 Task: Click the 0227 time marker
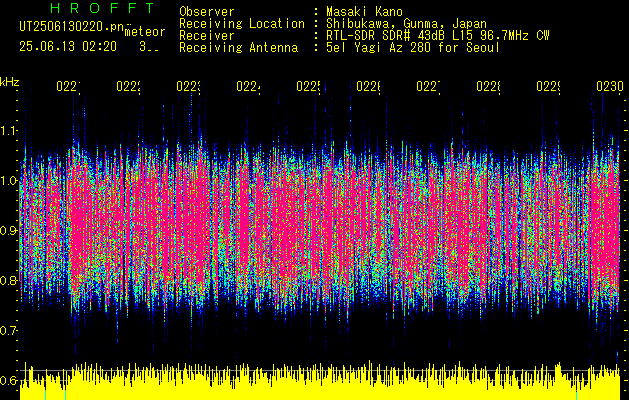tap(429, 86)
